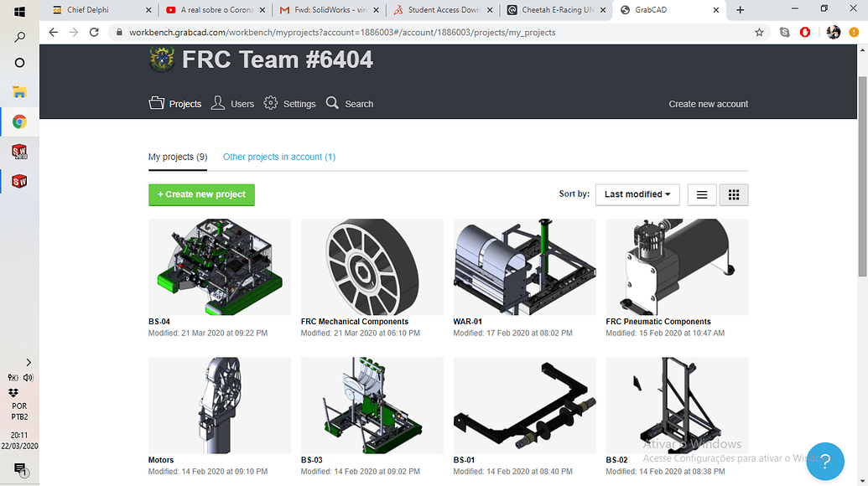The height and width of the screenshot is (486, 868).
Task: Open the Projects folder icon in navigation
Action: 157,103
